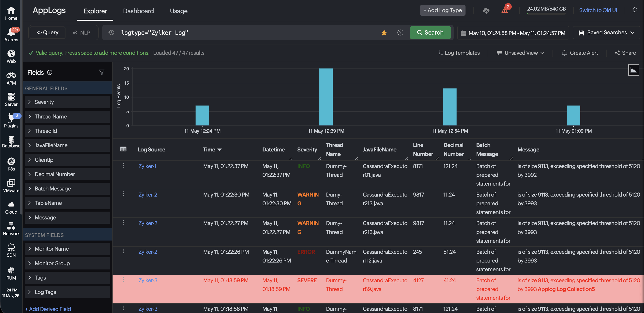
Task: Open the alert warning triangle icon
Action: click(x=505, y=10)
